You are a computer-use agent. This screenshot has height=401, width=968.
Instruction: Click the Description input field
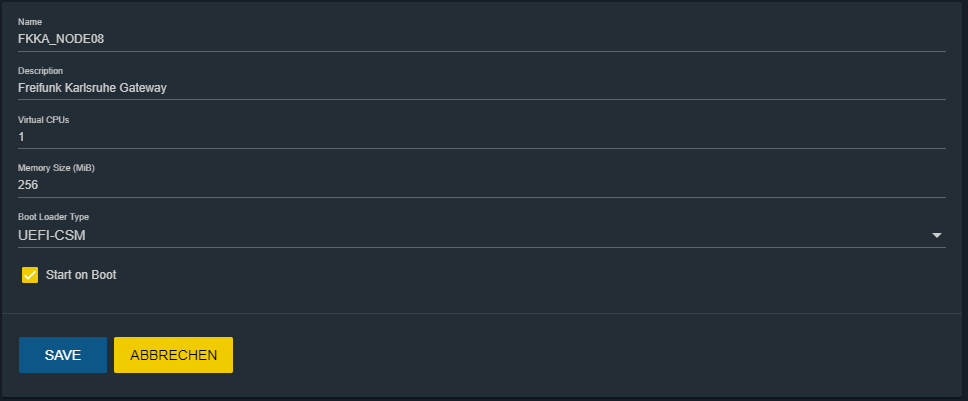click(480, 87)
